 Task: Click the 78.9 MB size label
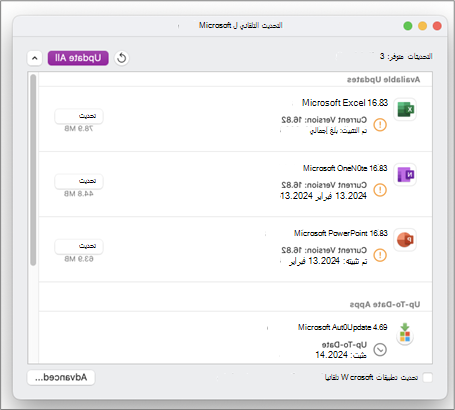[79, 129]
